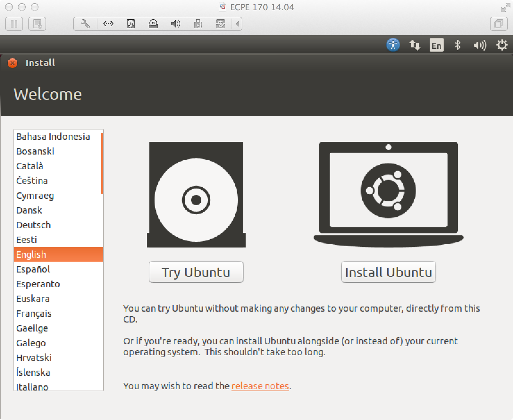Screen dimensions: 513x420
Task: Click the Install Ubuntu button
Action: [388, 272]
